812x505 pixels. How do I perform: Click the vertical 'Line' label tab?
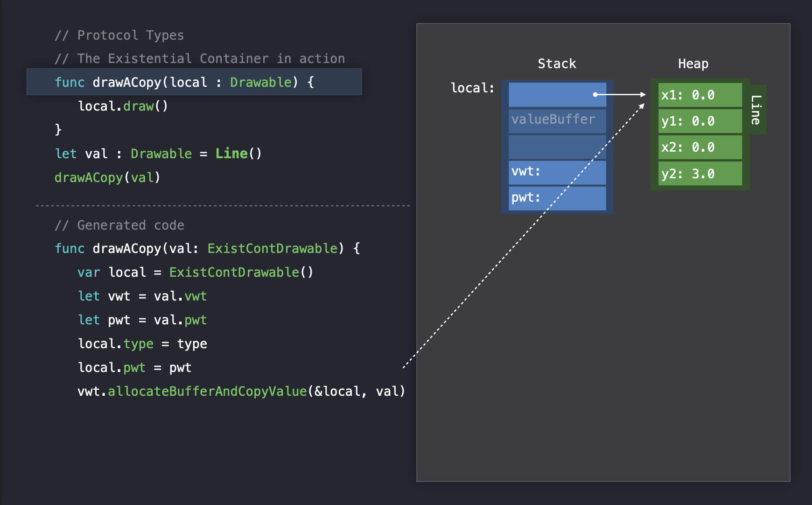pos(757,110)
